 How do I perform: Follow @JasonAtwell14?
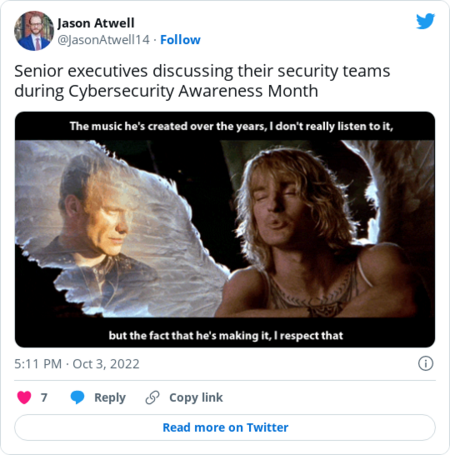click(x=180, y=40)
